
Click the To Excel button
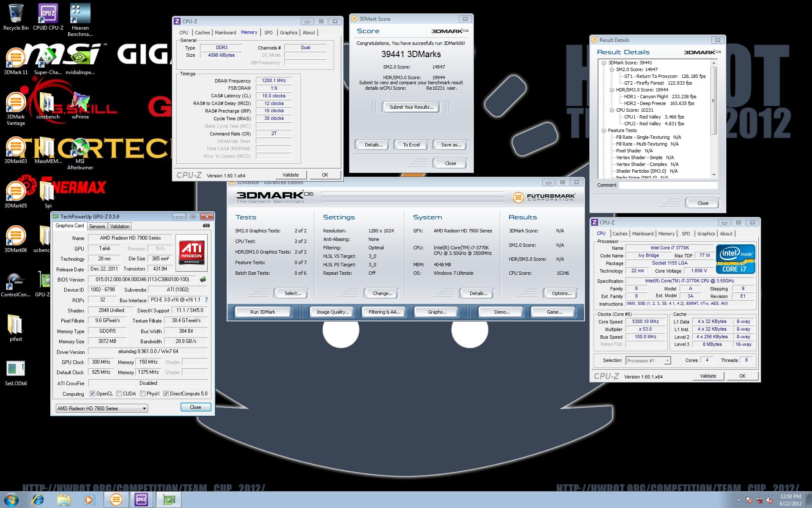click(x=411, y=145)
